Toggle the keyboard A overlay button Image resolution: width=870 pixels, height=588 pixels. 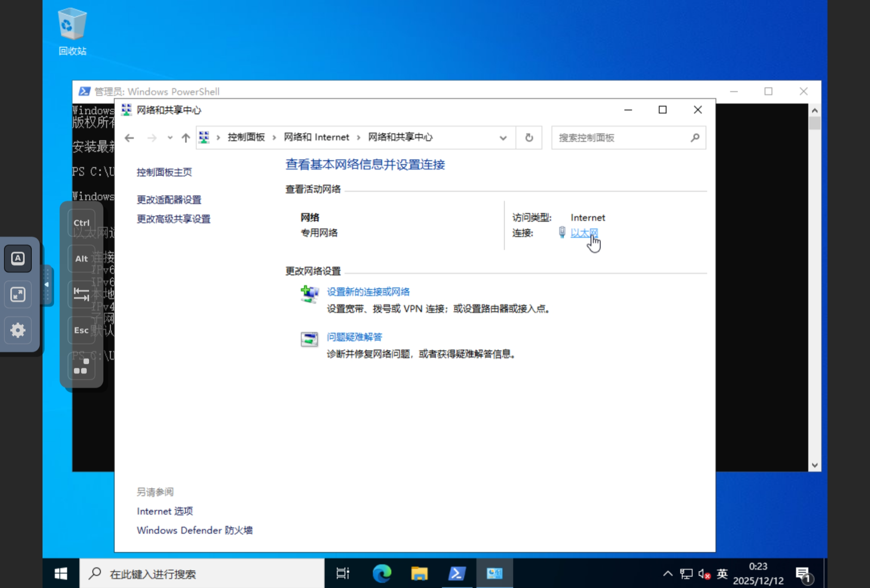click(x=18, y=258)
